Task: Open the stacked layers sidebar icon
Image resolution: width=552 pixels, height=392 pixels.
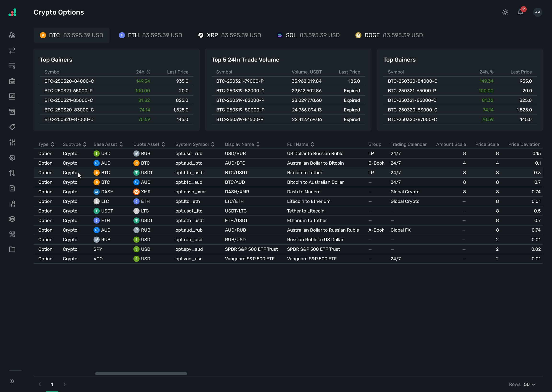Action: [12, 219]
